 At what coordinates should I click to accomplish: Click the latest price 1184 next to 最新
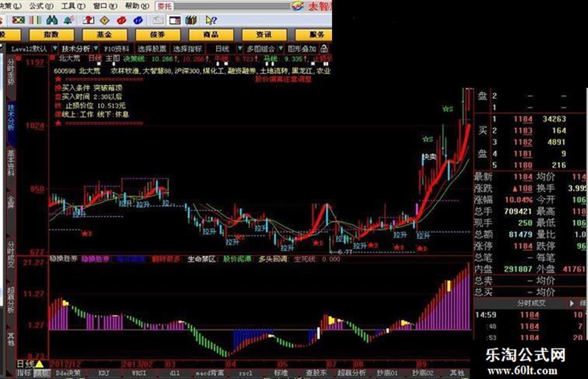click(523, 177)
